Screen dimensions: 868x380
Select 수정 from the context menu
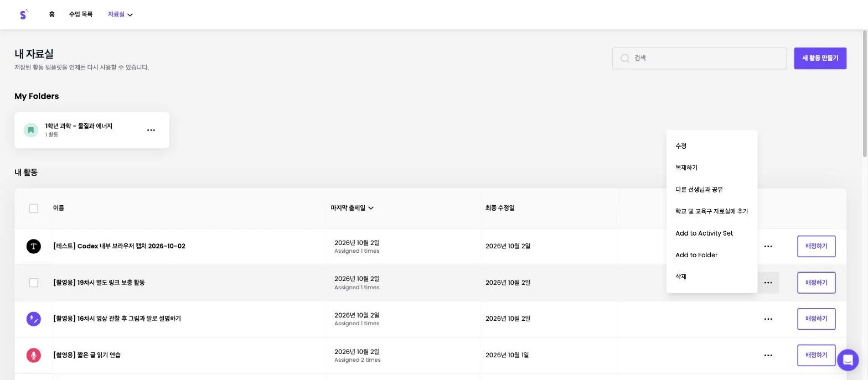coord(712,146)
